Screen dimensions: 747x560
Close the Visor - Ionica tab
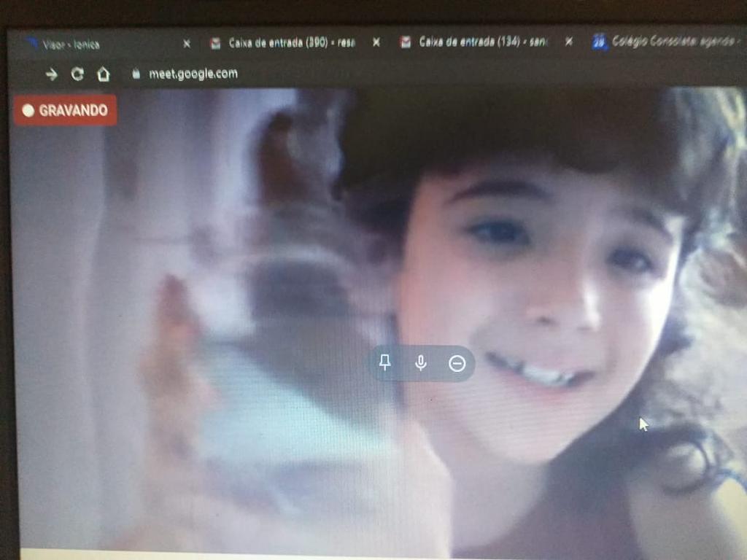point(187,44)
